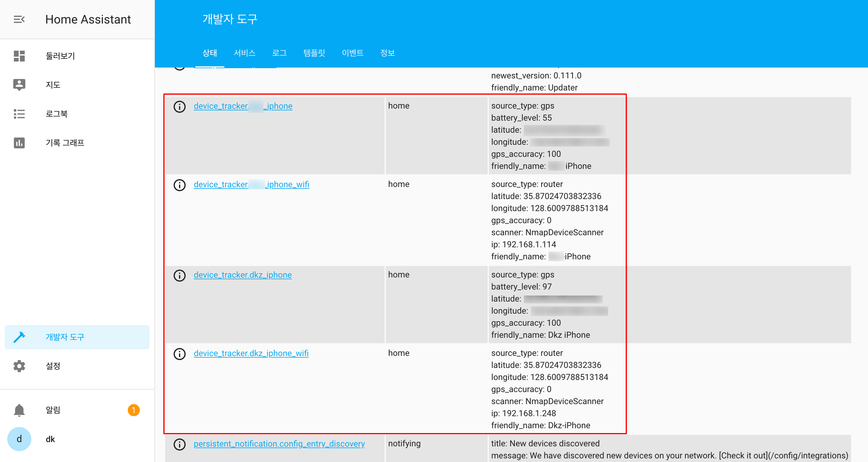Open the 로그 tab
Screen dimensions: 868x462
[x=279, y=53]
